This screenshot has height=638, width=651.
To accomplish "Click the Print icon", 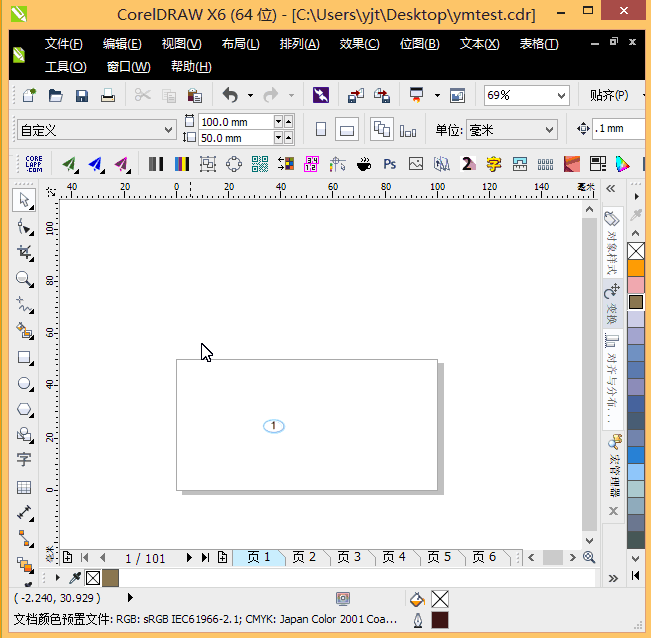I will [108, 95].
